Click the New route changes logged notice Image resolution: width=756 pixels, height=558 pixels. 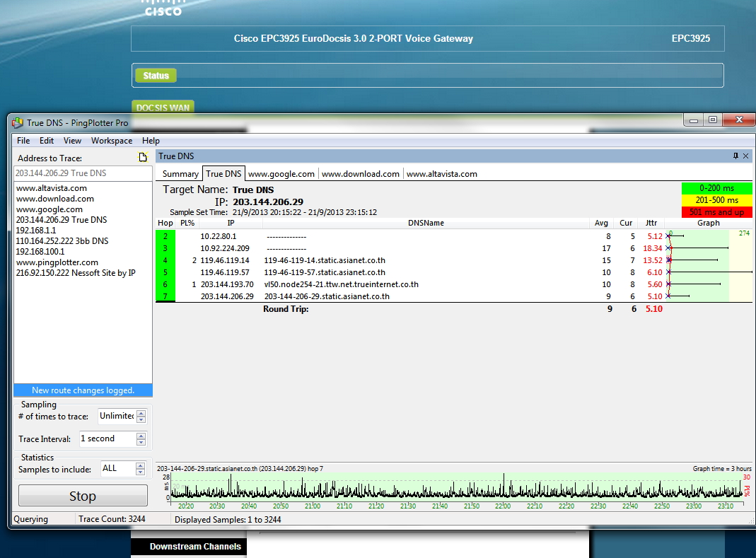(x=83, y=390)
